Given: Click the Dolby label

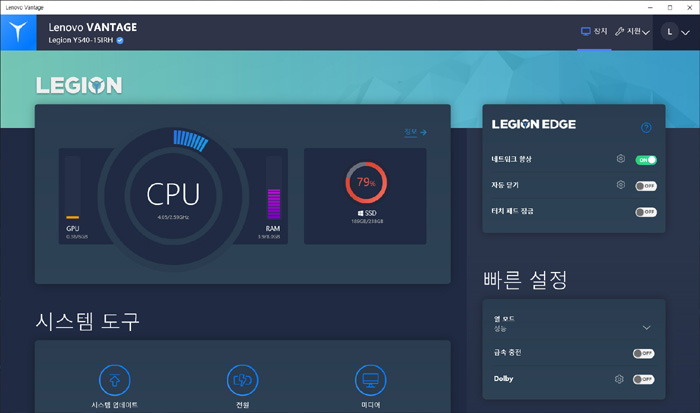Looking at the screenshot, I should 504,379.
